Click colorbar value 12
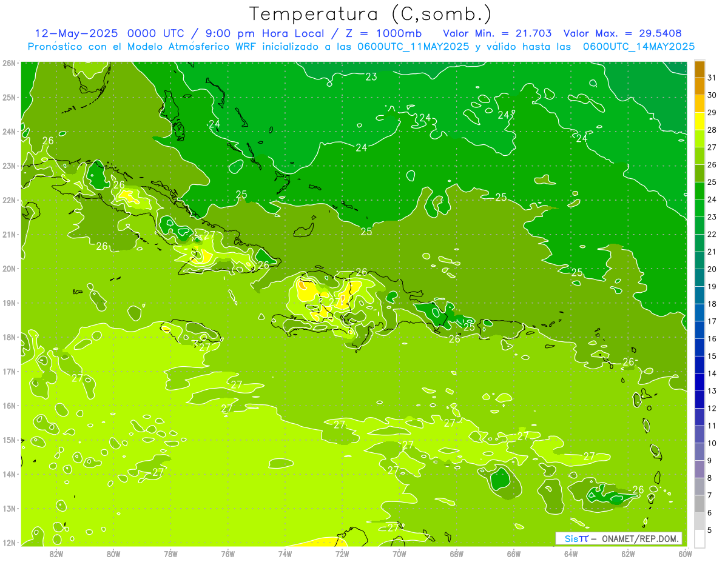This screenshot has height=562, width=728. pos(712,408)
